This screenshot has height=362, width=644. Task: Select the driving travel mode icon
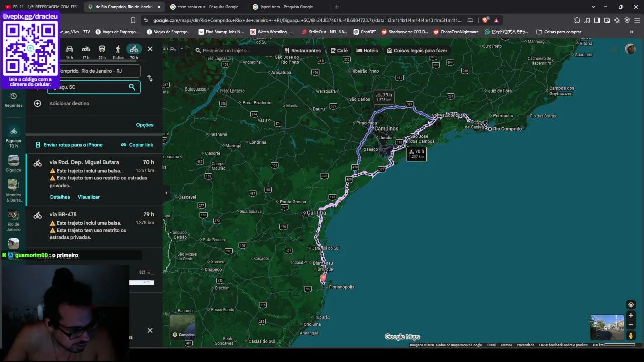pyautogui.click(x=69, y=49)
